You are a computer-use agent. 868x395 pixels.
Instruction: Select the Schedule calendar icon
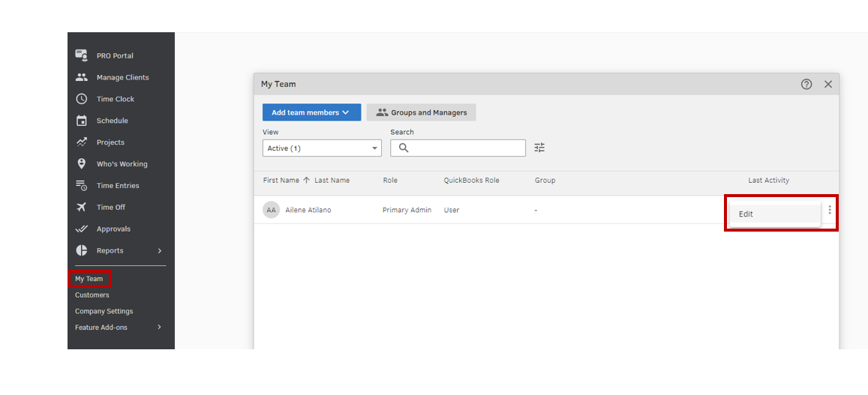82,121
